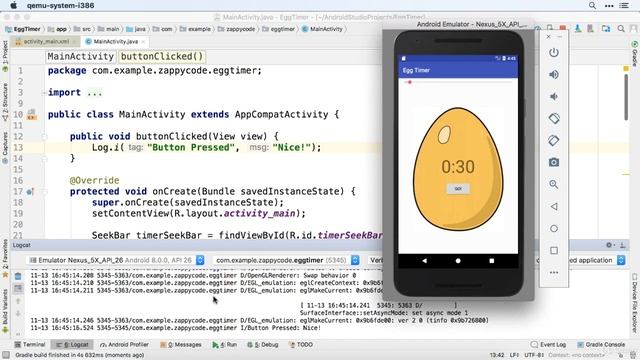Viewport: 640px width, 360px height.
Task: Close the MainActivity.java tab
Action: (x=143, y=42)
